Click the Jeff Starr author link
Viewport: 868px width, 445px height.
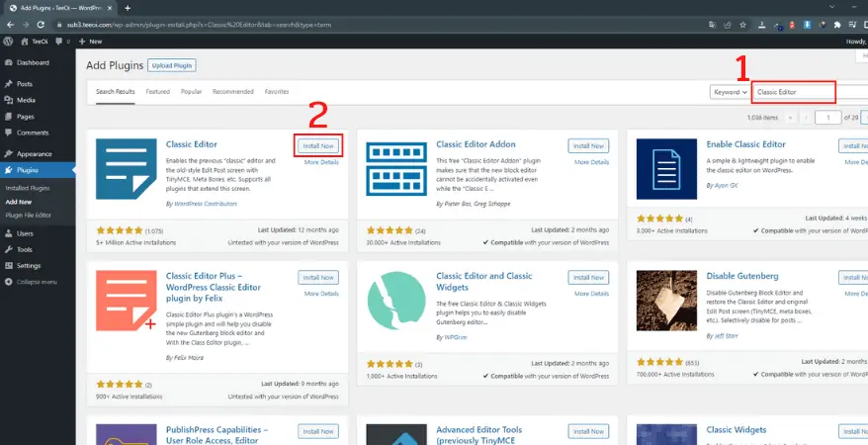tap(726, 336)
